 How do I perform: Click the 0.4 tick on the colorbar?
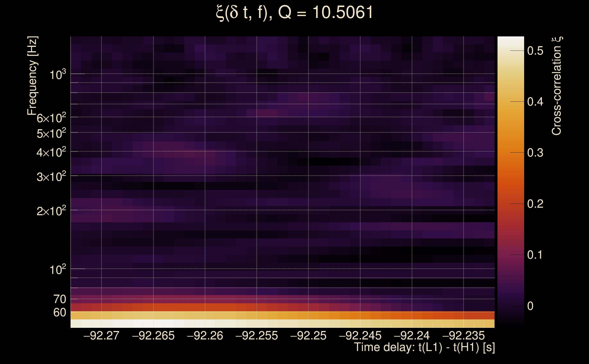pyautogui.click(x=535, y=102)
